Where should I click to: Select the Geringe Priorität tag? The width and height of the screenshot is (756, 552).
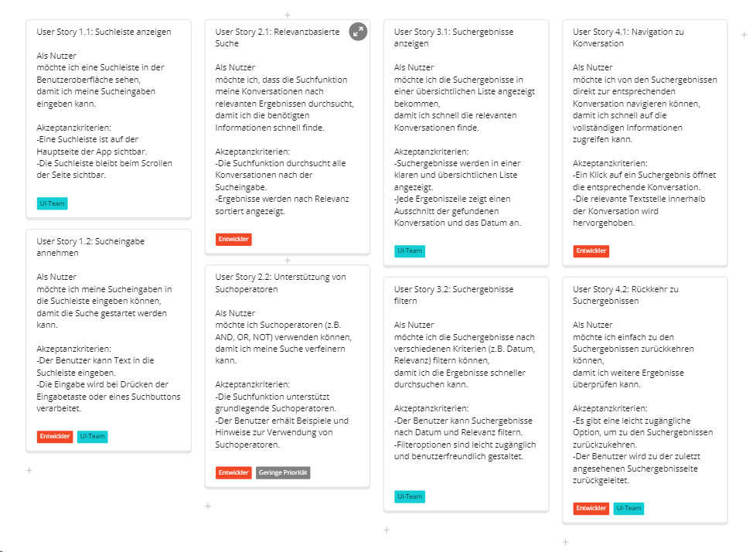[x=283, y=472]
